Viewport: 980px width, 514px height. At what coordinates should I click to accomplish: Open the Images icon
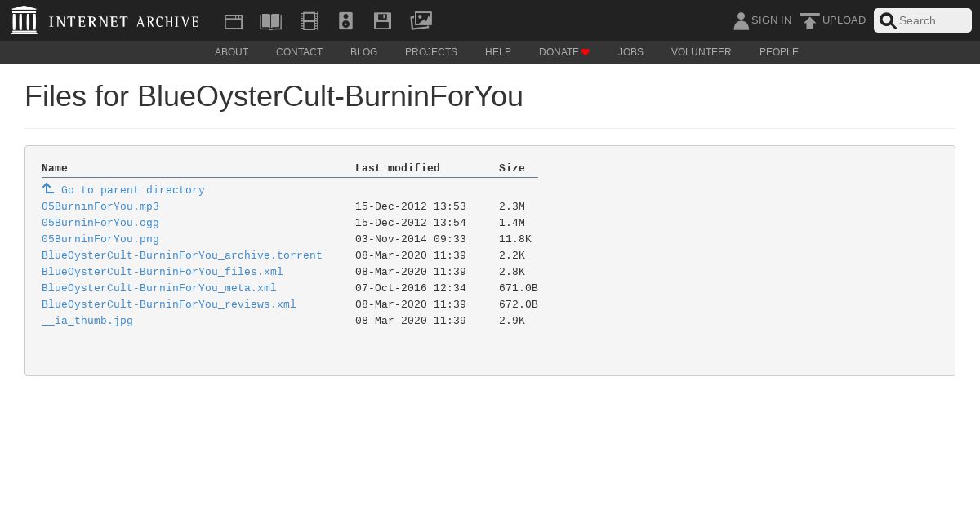tap(421, 20)
